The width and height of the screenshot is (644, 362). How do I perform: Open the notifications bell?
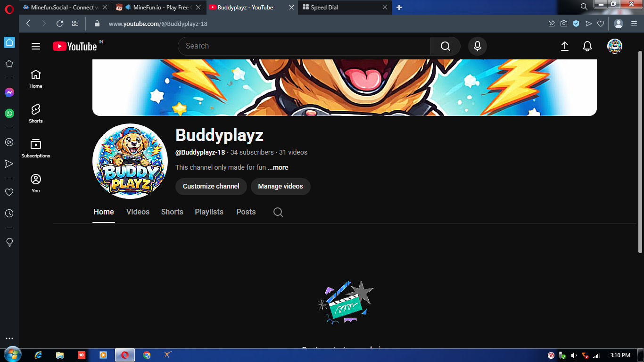(x=587, y=46)
